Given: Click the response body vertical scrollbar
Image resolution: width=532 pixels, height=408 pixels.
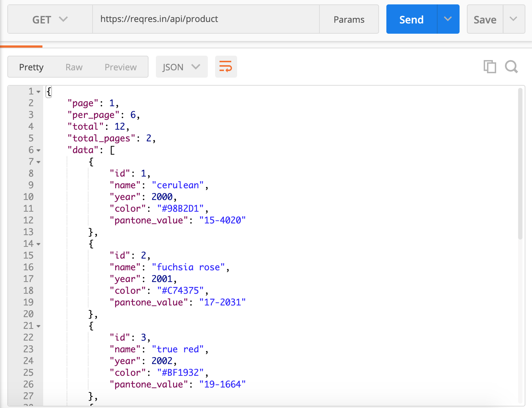Looking at the screenshot, I should (x=520, y=165).
